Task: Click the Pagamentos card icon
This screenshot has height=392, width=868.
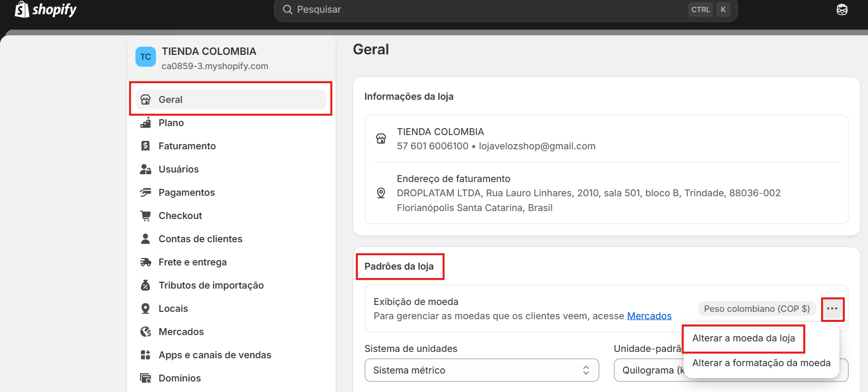Action: click(x=145, y=193)
